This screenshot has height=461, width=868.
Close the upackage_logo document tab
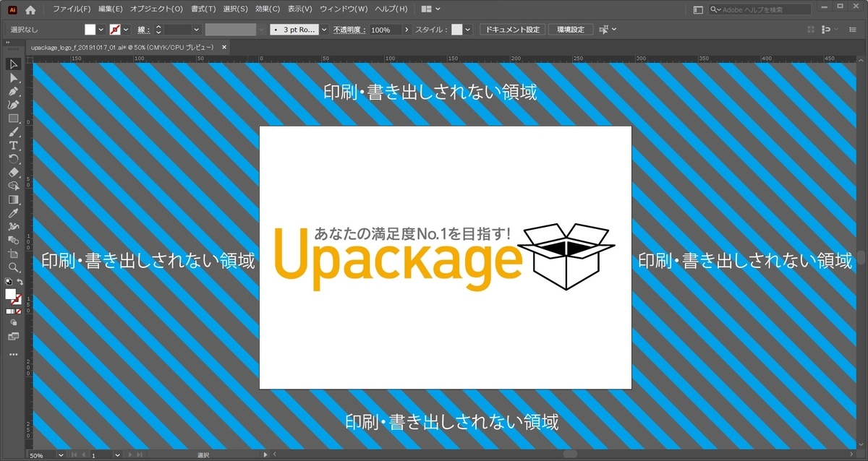click(224, 47)
